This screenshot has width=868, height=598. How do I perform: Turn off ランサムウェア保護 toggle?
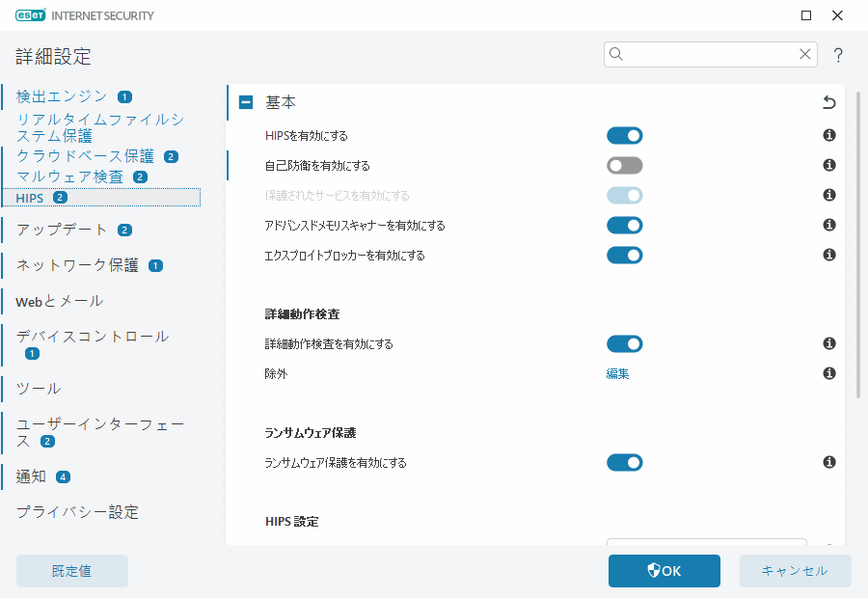click(624, 463)
